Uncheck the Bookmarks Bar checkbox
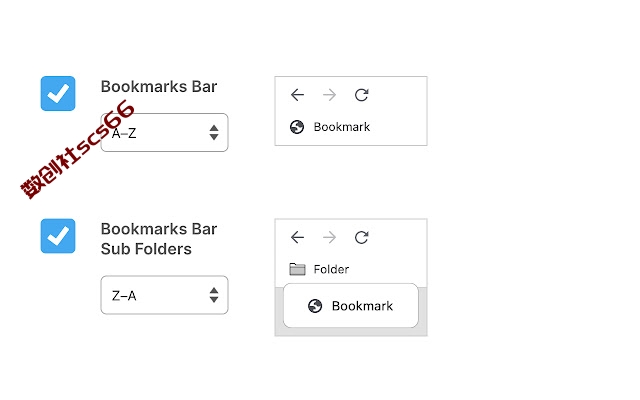This screenshot has width=640, height=400. [x=58, y=93]
